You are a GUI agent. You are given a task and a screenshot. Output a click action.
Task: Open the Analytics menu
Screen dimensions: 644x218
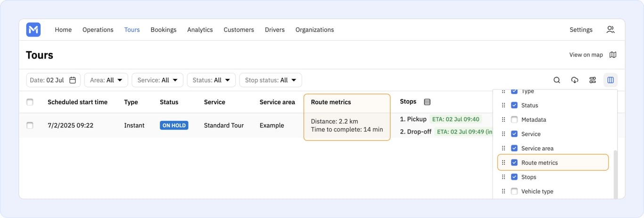(200, 30)
